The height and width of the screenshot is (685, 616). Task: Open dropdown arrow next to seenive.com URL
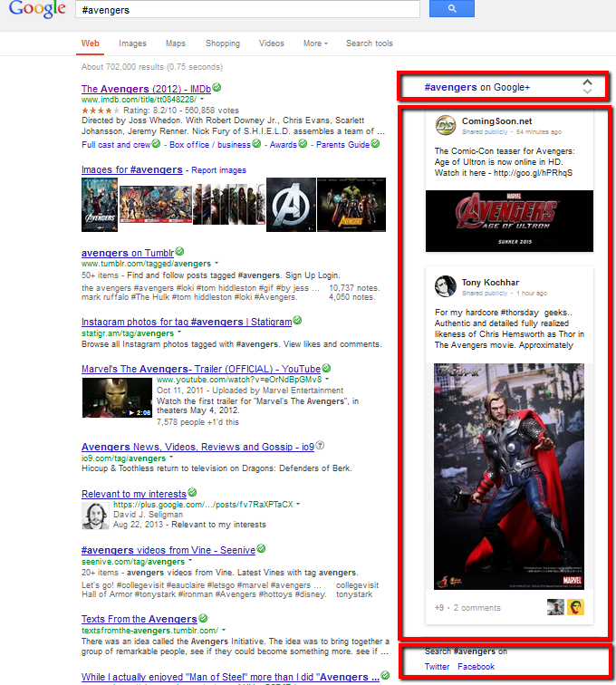(x=190, y=561)
